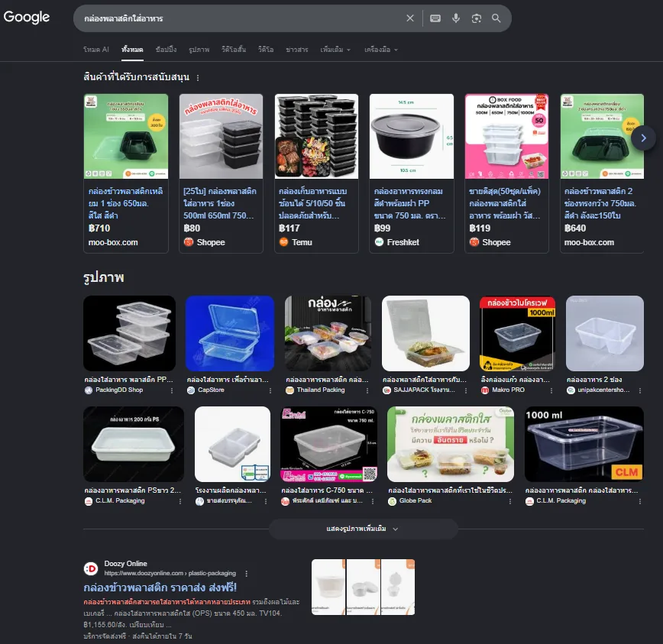
Task: Open options for CapStore image result
Action: (x=270, y=390)
